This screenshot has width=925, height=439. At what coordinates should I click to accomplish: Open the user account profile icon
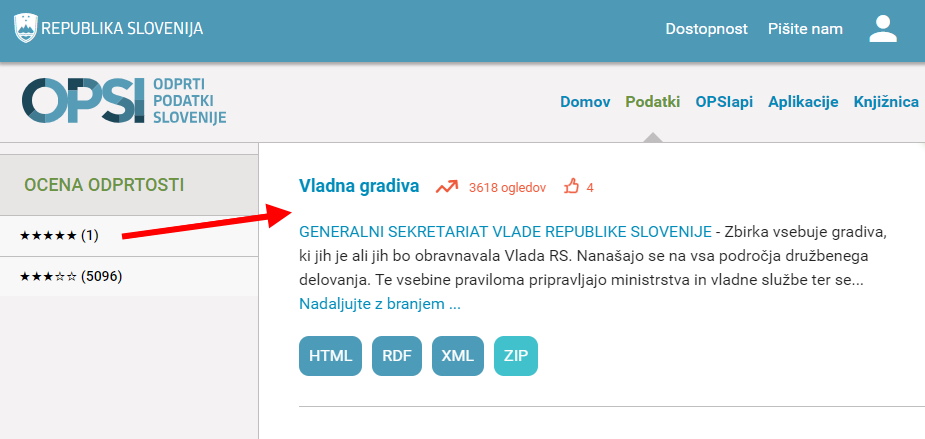[x=883, y=29]
